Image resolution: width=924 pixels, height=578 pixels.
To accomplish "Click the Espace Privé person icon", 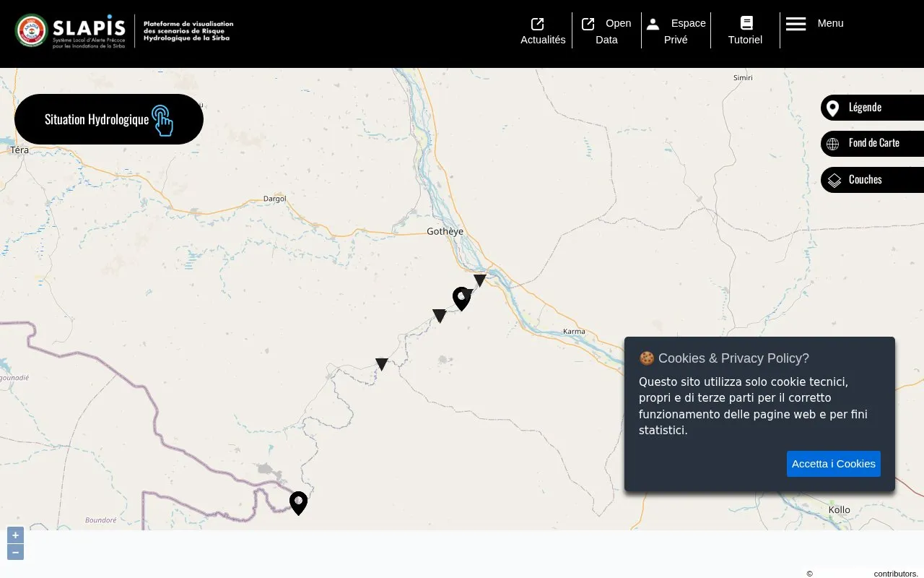I will (653, 24).
